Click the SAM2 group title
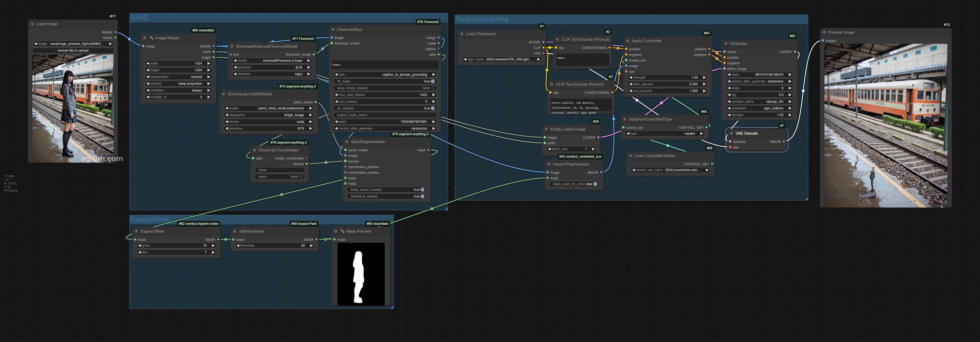This screenshot has width=980, height=342. pyautogui.click(x=140, y=17)
